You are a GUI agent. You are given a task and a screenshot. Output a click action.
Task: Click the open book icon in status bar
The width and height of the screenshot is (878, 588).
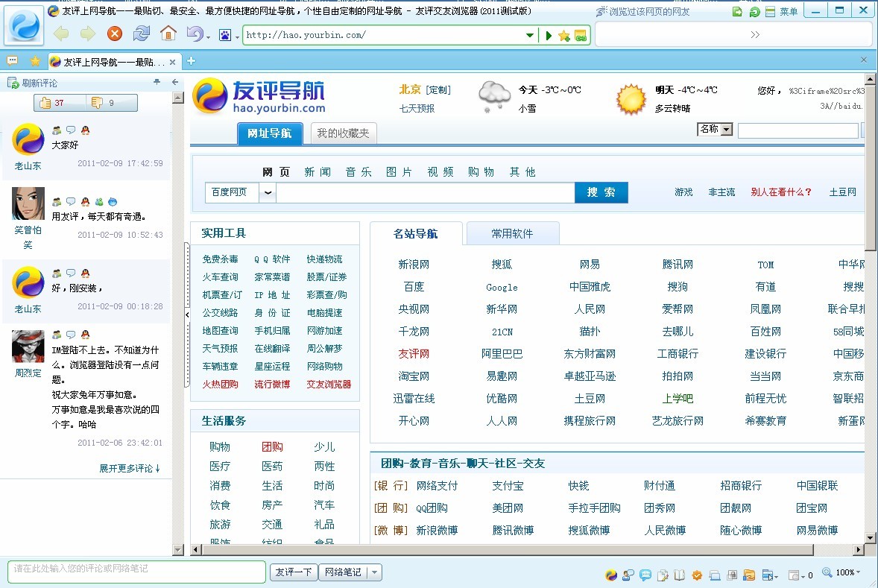pyautogui.click(x=680, y=575)
